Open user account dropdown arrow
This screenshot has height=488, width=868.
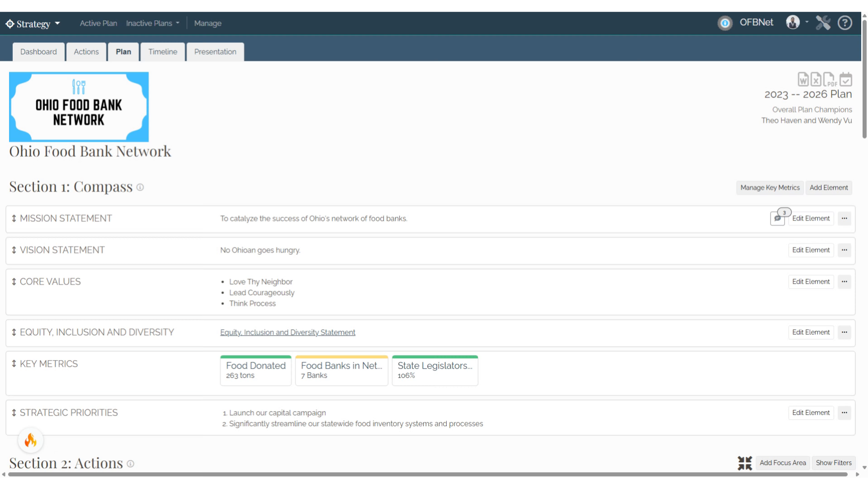[807, 22]
